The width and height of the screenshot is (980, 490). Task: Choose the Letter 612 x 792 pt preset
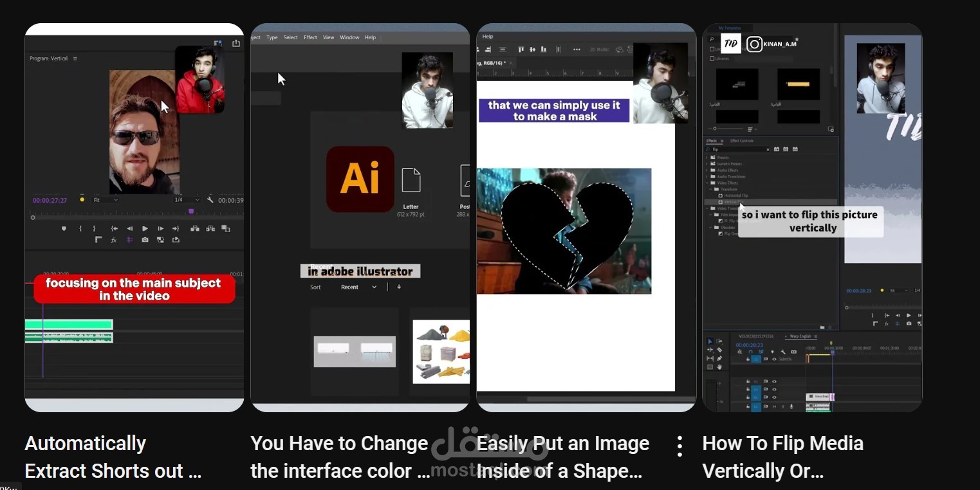click(411, 192)
